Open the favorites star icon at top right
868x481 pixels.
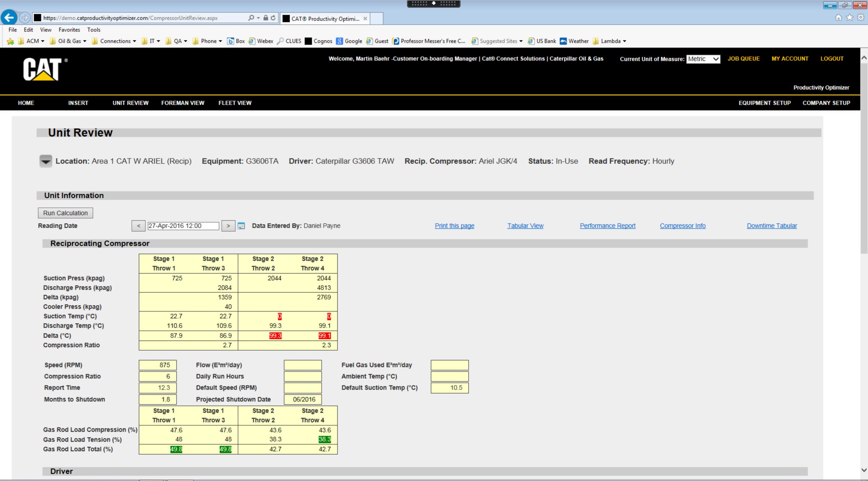coord(850,18)
